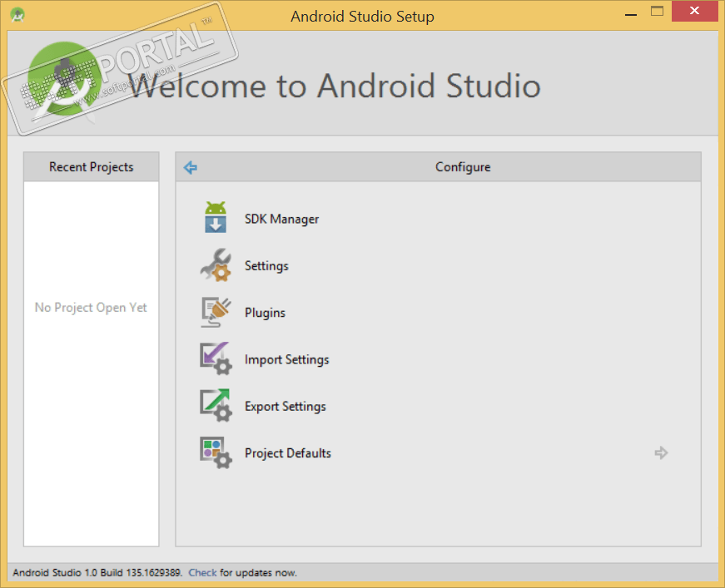Select Export Settings label
725x588 pixels.
click(286, 407)
